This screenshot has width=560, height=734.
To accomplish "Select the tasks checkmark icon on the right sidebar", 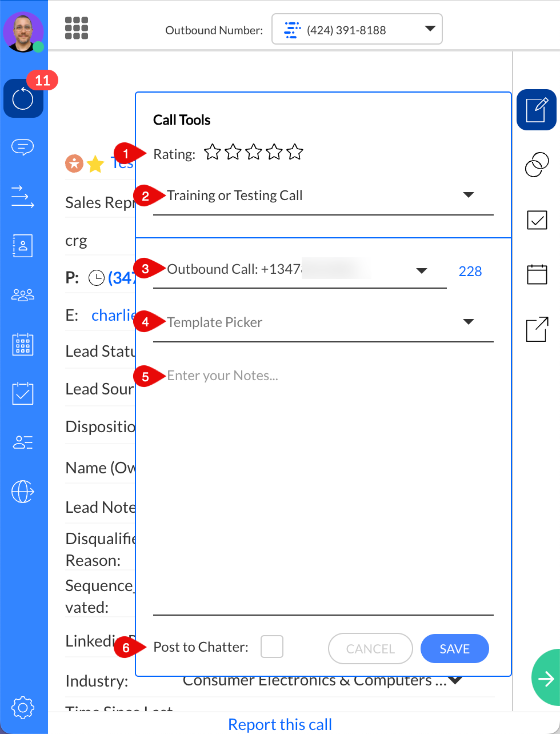I will point(537,220).
